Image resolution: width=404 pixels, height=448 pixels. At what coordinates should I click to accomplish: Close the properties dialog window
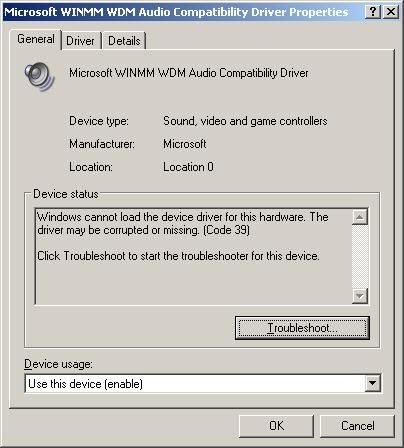[x=391, y=12]
